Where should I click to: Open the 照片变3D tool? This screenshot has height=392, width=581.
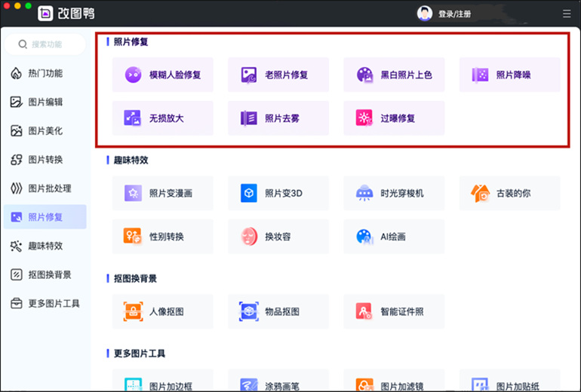pyautogui.click(x=278, y=193)
